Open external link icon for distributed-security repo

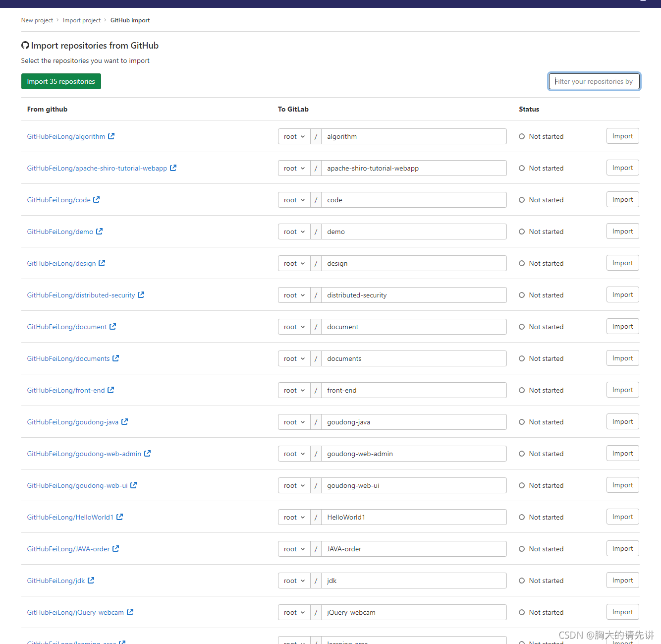point(141,294)
